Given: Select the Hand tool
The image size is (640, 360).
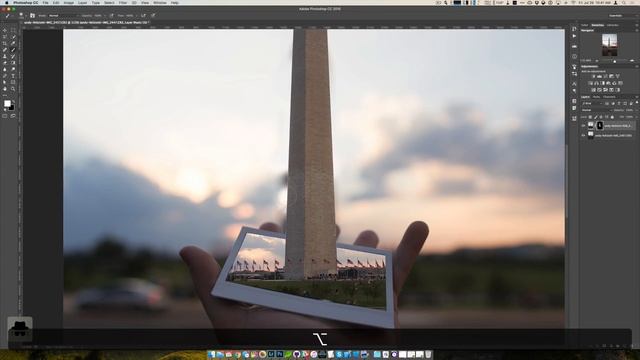Looking at the screenshot, I should [5, 89].
